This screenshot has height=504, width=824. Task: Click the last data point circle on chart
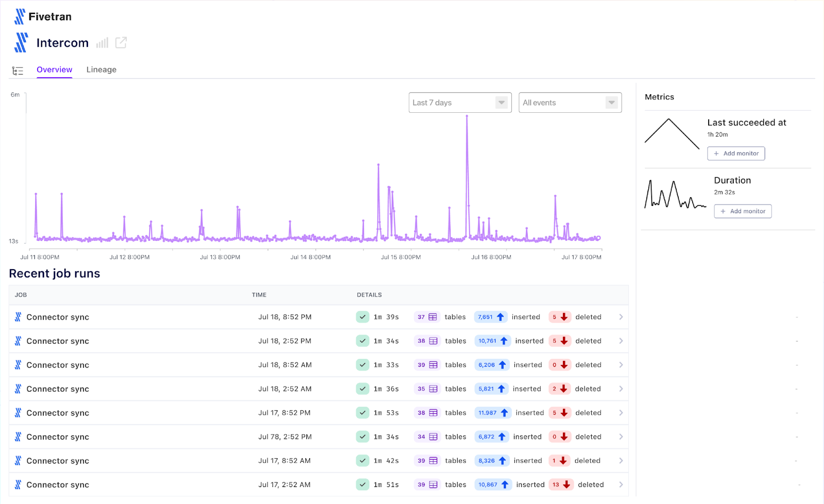(x=598, y=238)
